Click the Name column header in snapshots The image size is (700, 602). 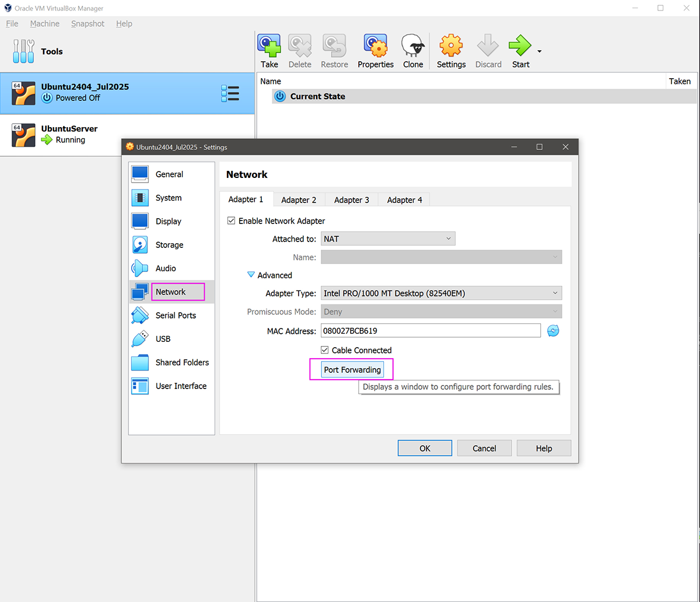pyautogui.click(x=271, y=81)
